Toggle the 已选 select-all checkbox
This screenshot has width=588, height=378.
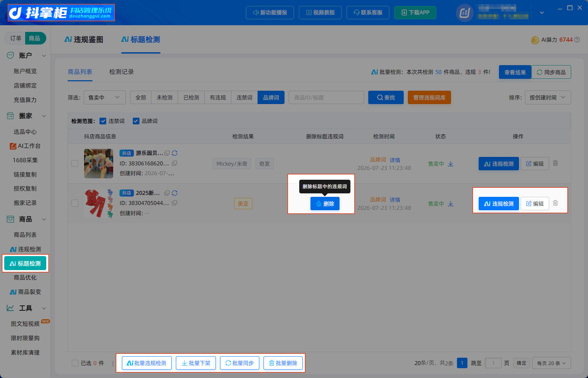click(x=75, y=363)
